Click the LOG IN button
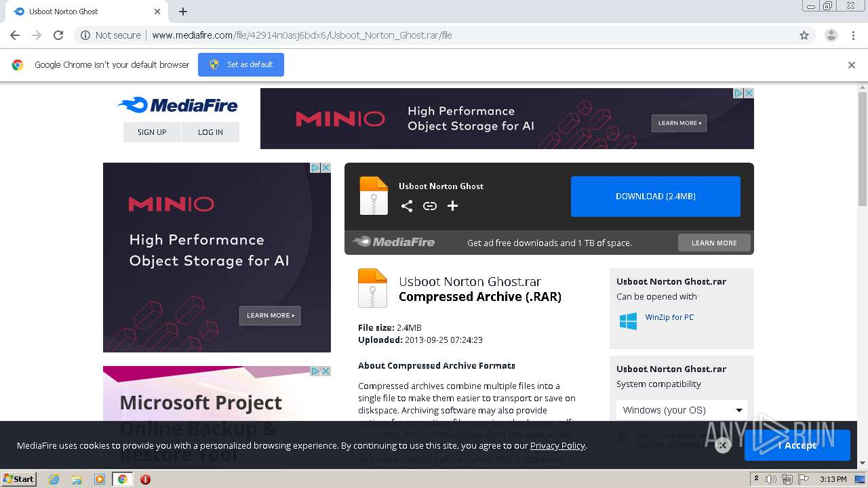The height and width of the screenshot is (488, 868). pyautogui.click(x=210, y=132)
